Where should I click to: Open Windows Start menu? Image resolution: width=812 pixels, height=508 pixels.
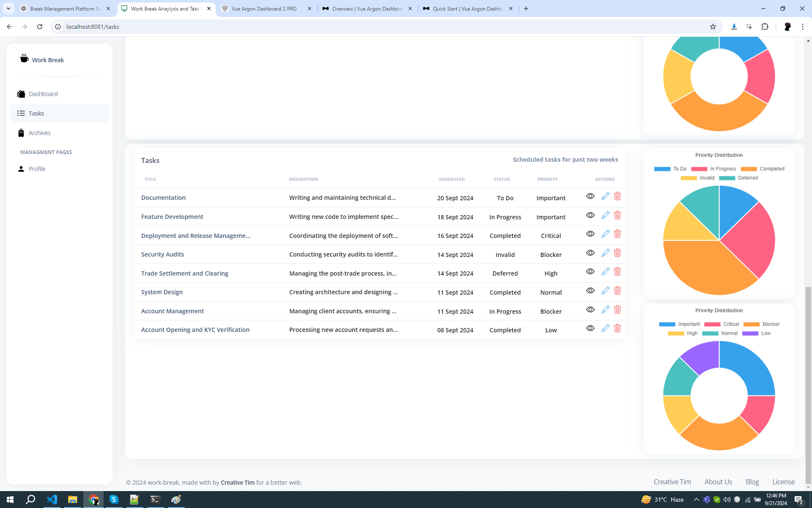pos(10,500)
